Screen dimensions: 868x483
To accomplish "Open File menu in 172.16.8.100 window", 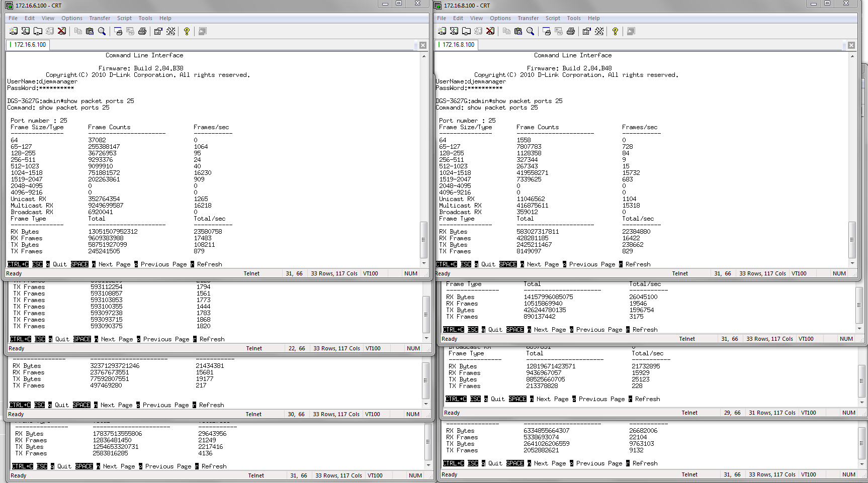I will click(442, 18).
